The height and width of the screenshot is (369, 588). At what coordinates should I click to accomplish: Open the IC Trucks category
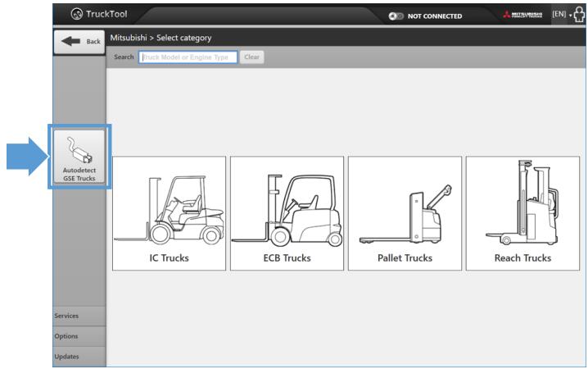pyautogui.click(x=170, y=213)
